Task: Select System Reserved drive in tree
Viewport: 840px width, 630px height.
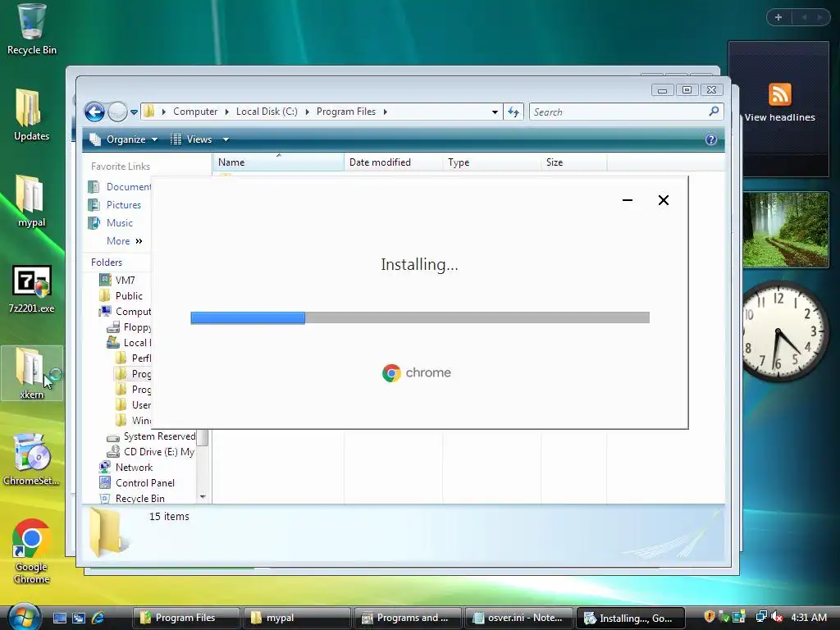Action: pyautogui.click(x=152, y=436)
